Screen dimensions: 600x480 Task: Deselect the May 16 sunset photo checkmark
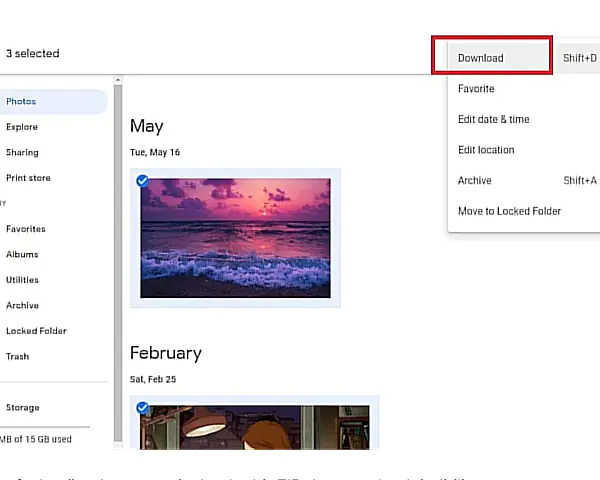[142, 181]
